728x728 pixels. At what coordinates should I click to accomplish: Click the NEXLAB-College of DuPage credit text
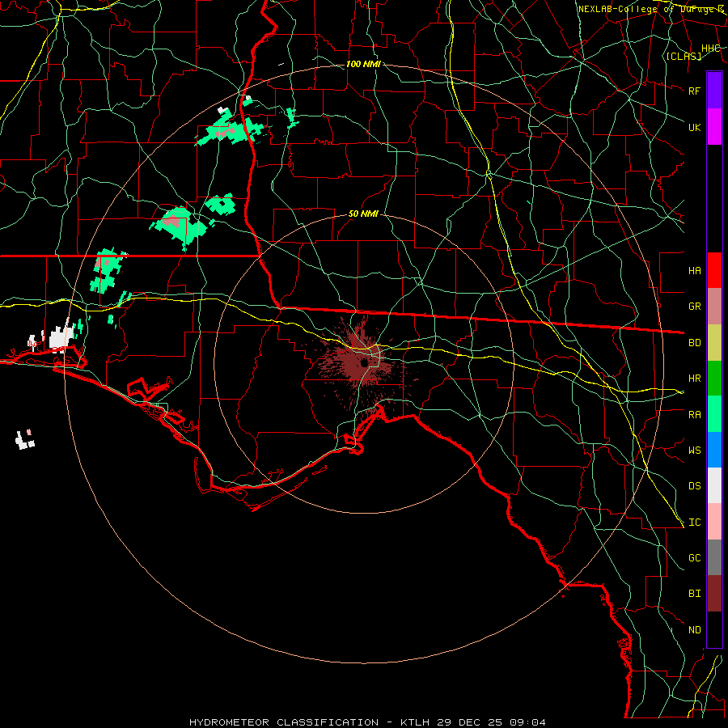coord(650,9)
